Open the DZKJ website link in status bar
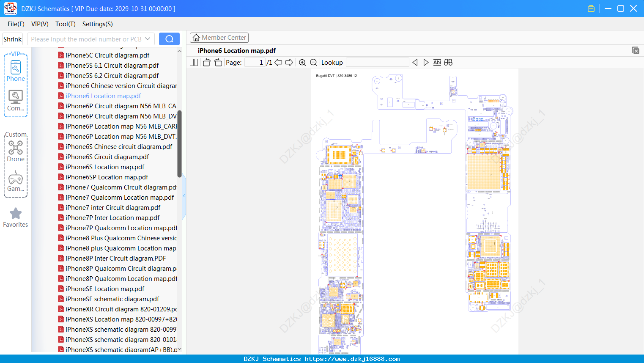 352,359
